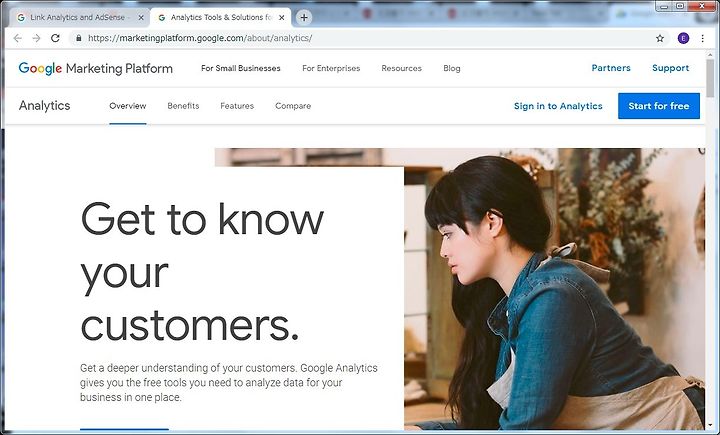Viewport: 720px width, 435px height.
Task: Click Sign in to Analytics
Action: pyautogui.click(x=558, y=106)
